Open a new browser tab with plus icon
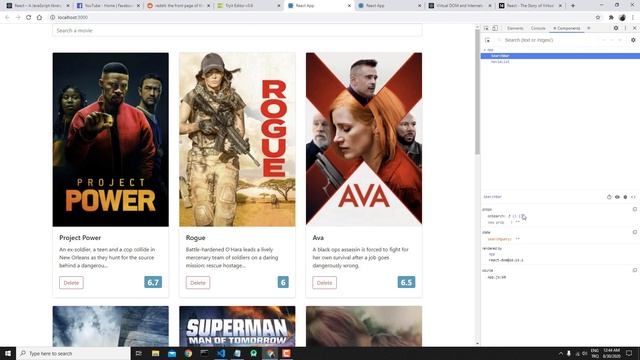The image size is (640, 360). (x=573, y=6)
